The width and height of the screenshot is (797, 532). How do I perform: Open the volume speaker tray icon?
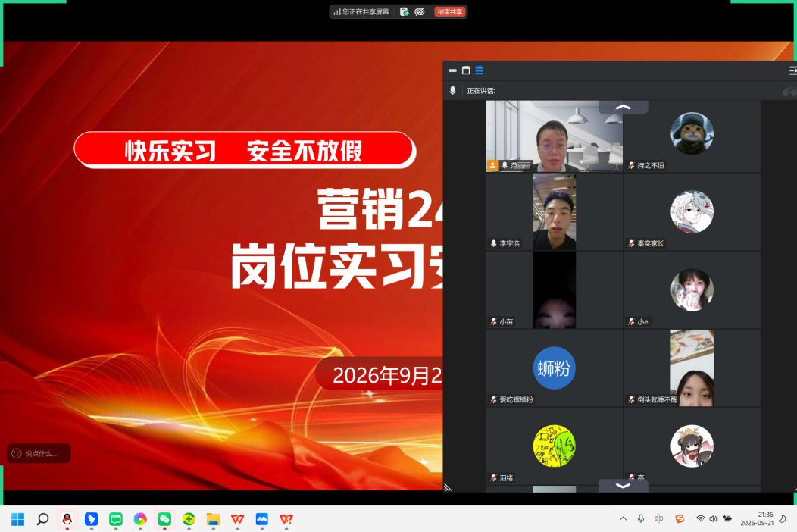coord(713,519)
